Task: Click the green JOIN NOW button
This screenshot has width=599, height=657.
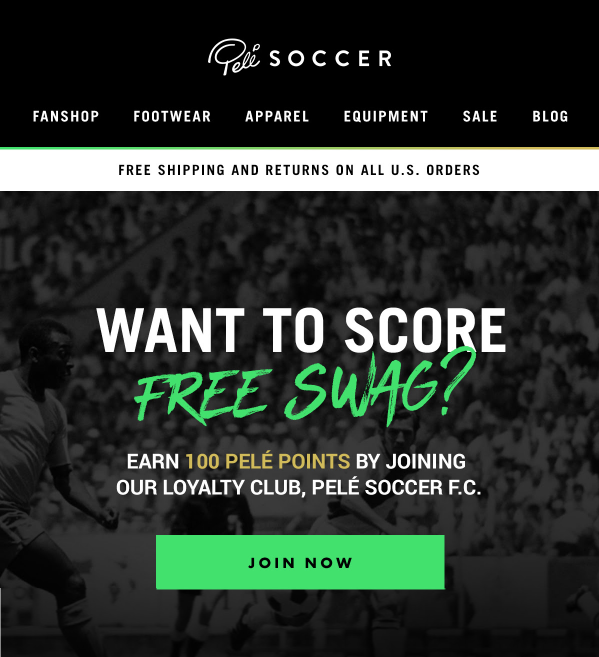Action: click(x=300, y=562)
